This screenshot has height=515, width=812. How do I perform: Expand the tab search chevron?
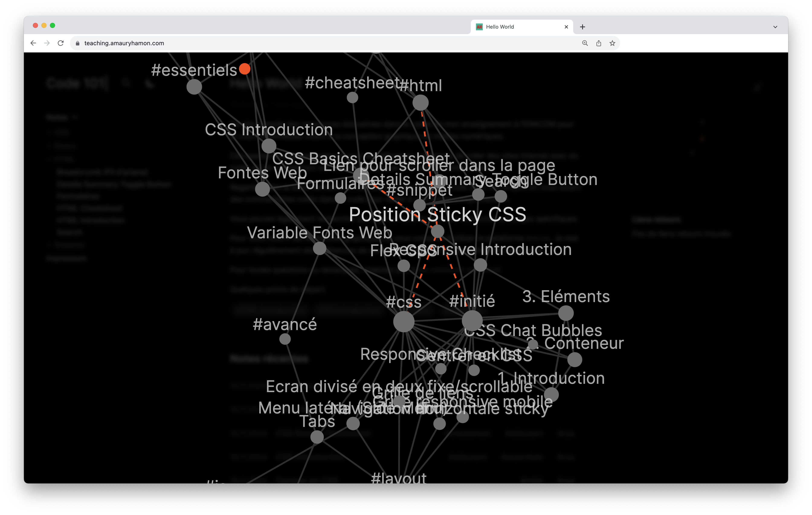tap(775, 27)
